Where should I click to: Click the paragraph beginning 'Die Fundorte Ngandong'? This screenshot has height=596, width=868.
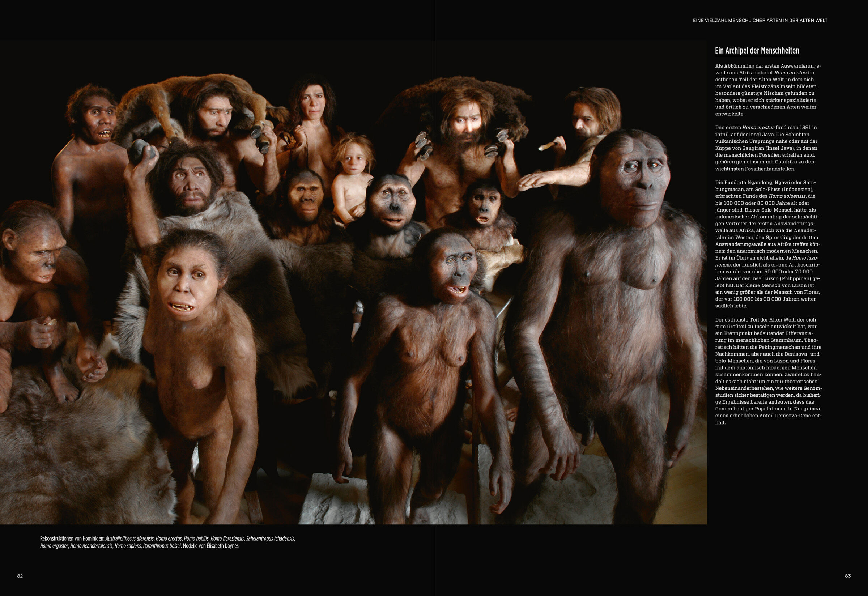pyautogui.click(x=767, y=244)
